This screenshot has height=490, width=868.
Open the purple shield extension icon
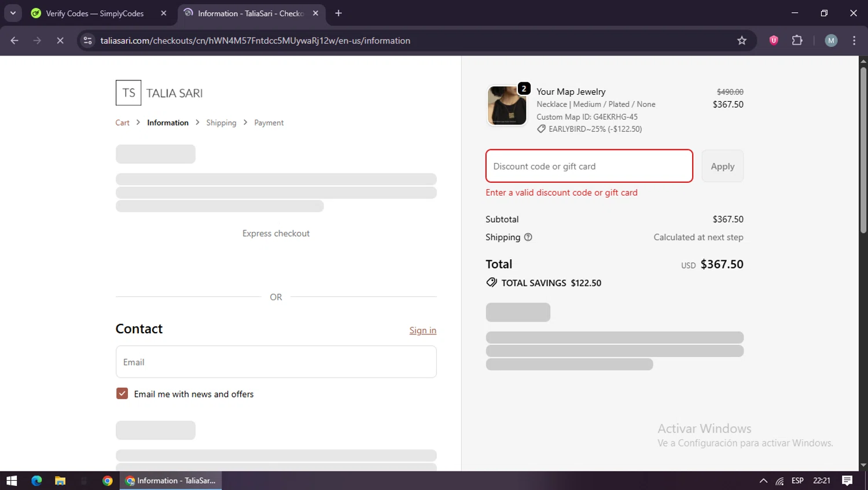(774, 40)
